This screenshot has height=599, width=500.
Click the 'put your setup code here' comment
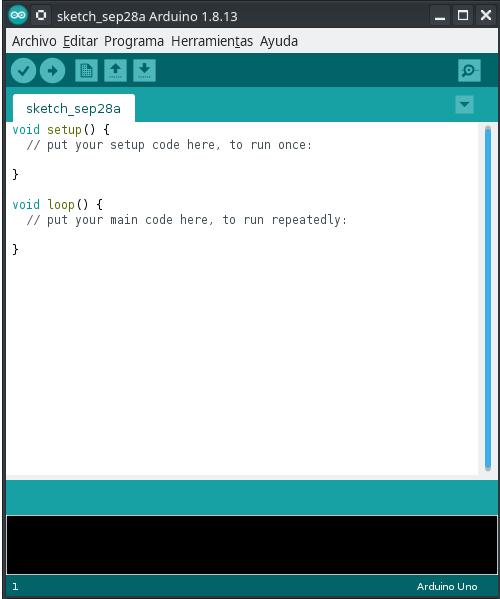[x=169, y=145]
